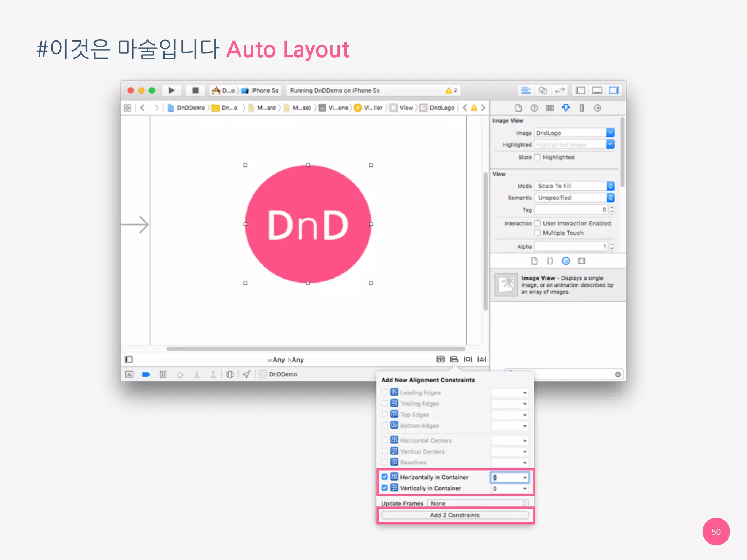Check the Leading Edges checkbox
This screenshot has width=747, height=560.
(x=384, y=392)
